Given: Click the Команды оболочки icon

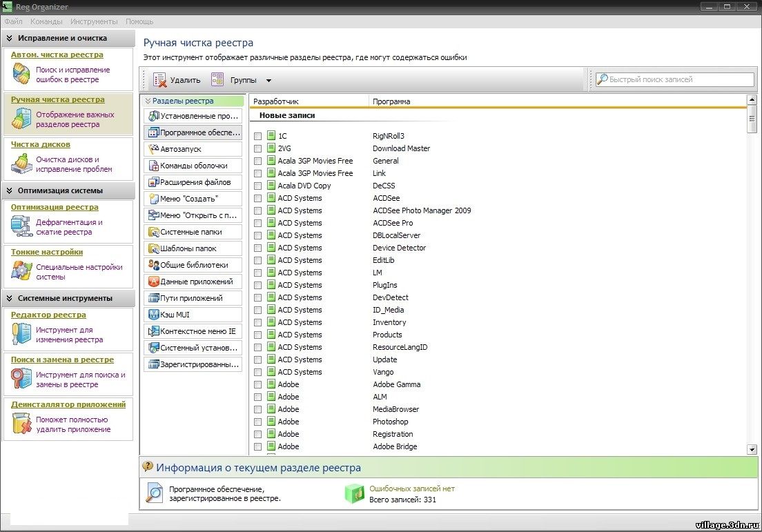Looking at the screenshot, I should (x=153, y=166).
